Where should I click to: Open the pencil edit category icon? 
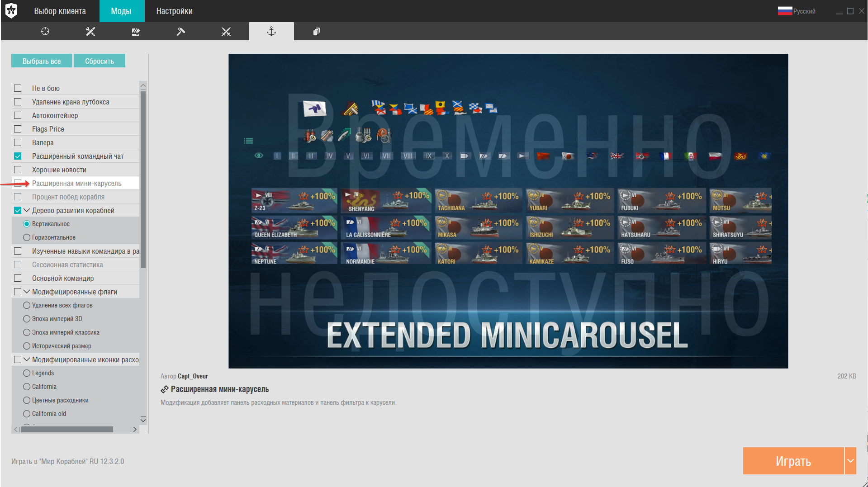[136, 31]
